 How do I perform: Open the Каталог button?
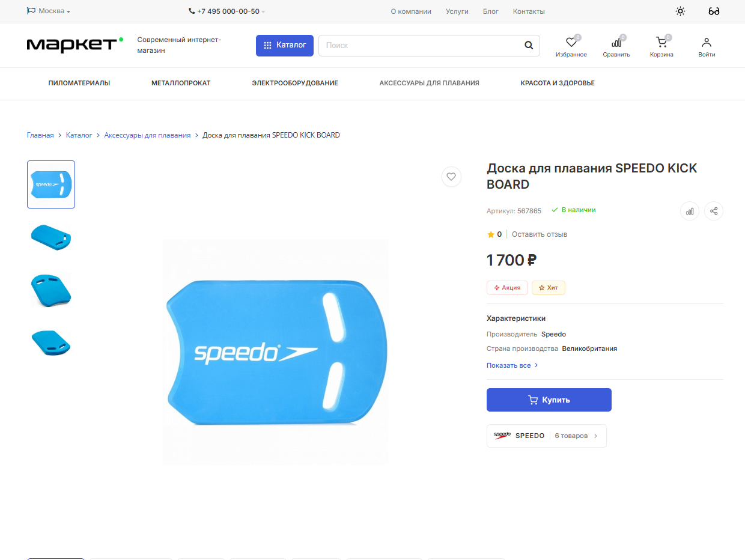coord(285,45)
